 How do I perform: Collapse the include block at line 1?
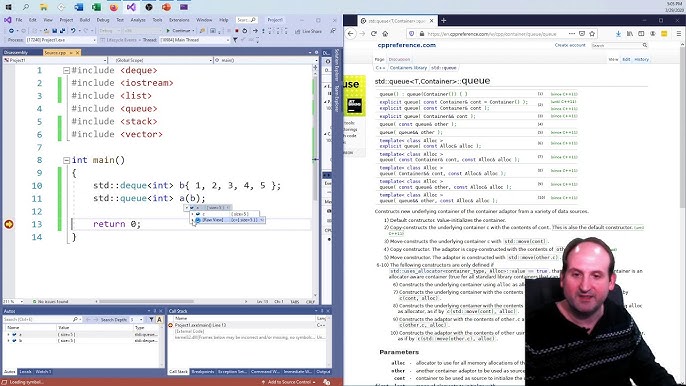coord(66,70)
